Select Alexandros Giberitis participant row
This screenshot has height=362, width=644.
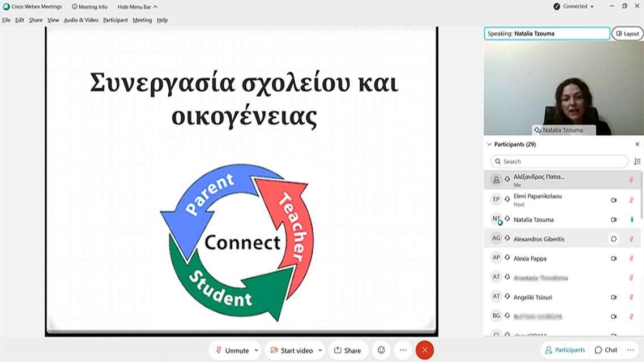point(562,239)
